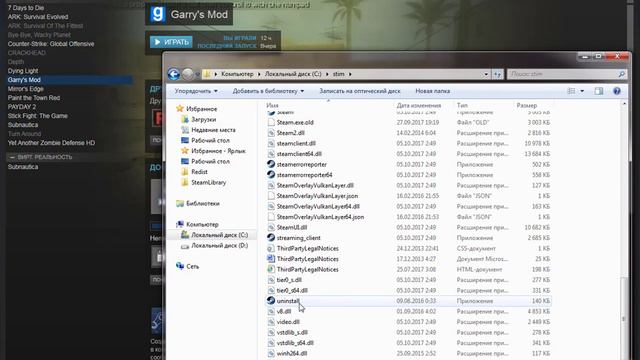The height and width of the screenshot is (360, 640).
Task: Click the Загрузки folder icon
Action: (x=185, y=119)
